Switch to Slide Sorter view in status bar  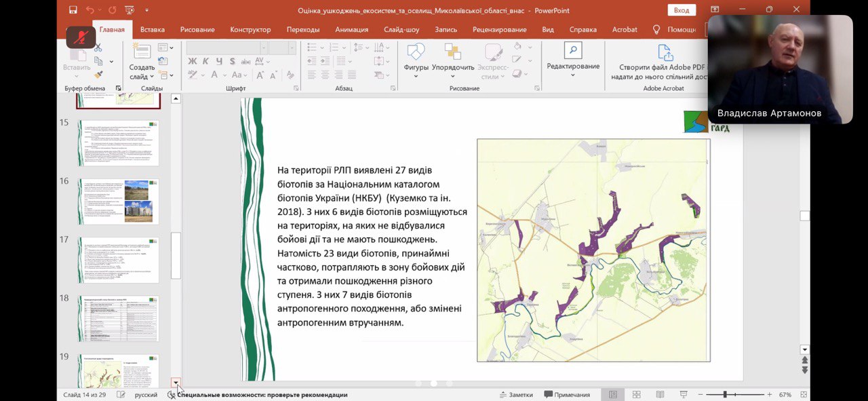click(x=636, y=395)
